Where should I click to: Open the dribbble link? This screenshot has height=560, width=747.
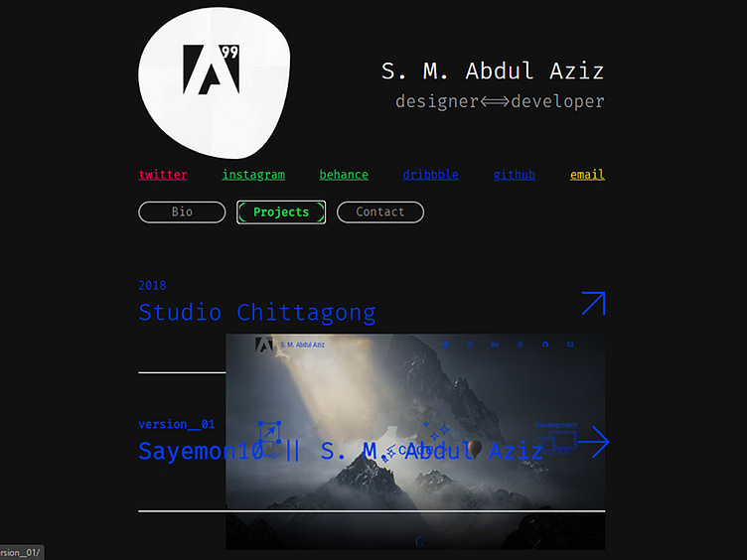431,175
